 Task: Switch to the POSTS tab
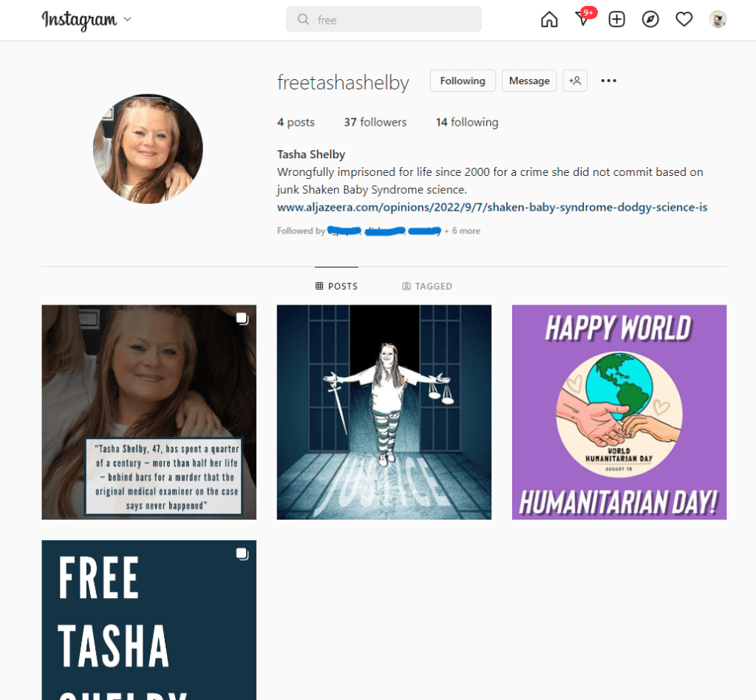pyautogui.click(x=336, y=286)
